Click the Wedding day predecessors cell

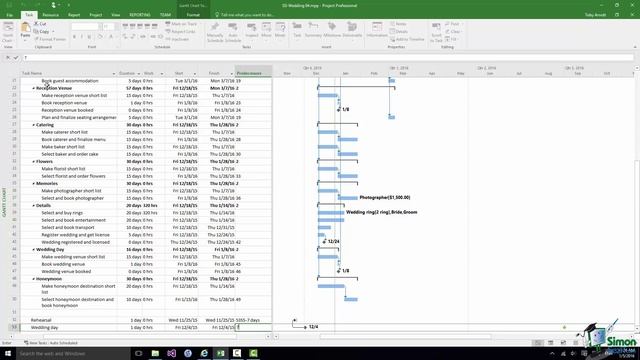[254, 327]
